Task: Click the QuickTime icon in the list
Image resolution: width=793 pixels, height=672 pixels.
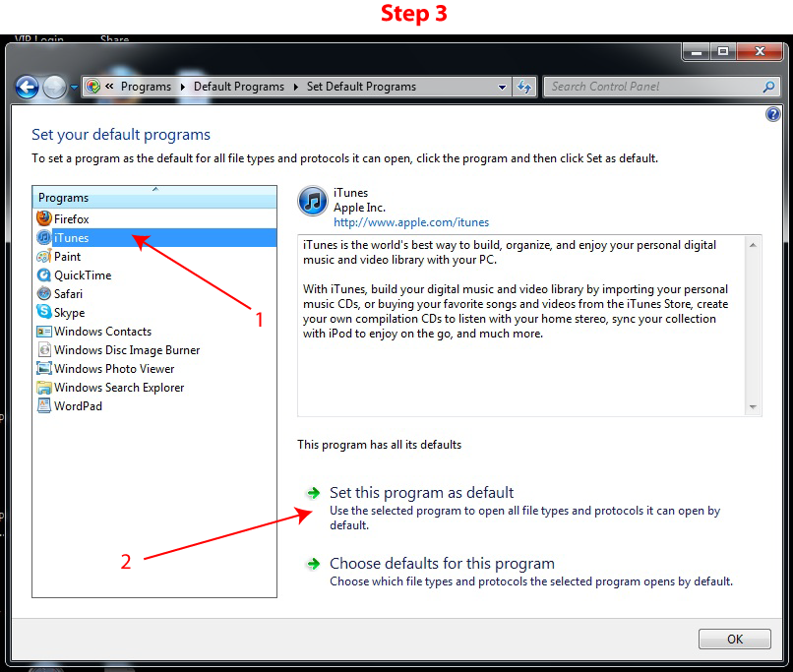Action: tap(44, 275)
